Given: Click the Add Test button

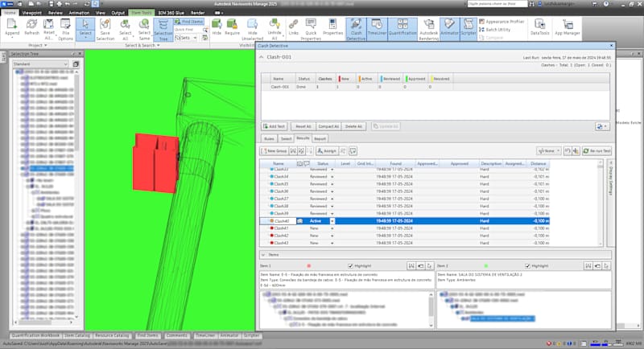Looking at the screenshot, I should point(274,126).
